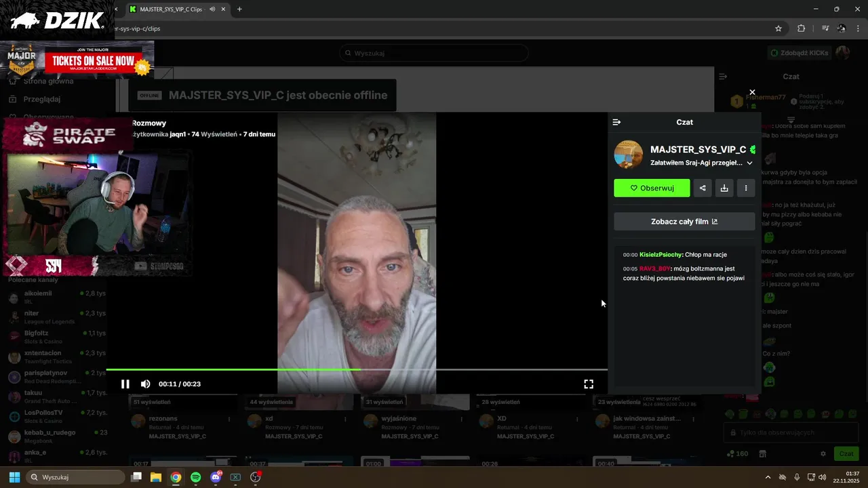This screenshot has height=488, width=868.
Task: Collapse the background chat sidebar arrow icon
Action: coord(723,77)
